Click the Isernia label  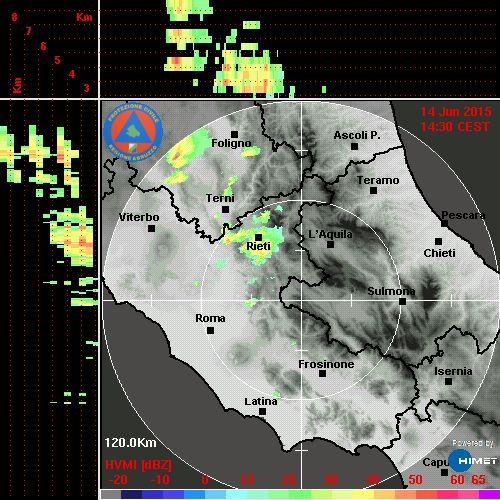click(453, 371)
